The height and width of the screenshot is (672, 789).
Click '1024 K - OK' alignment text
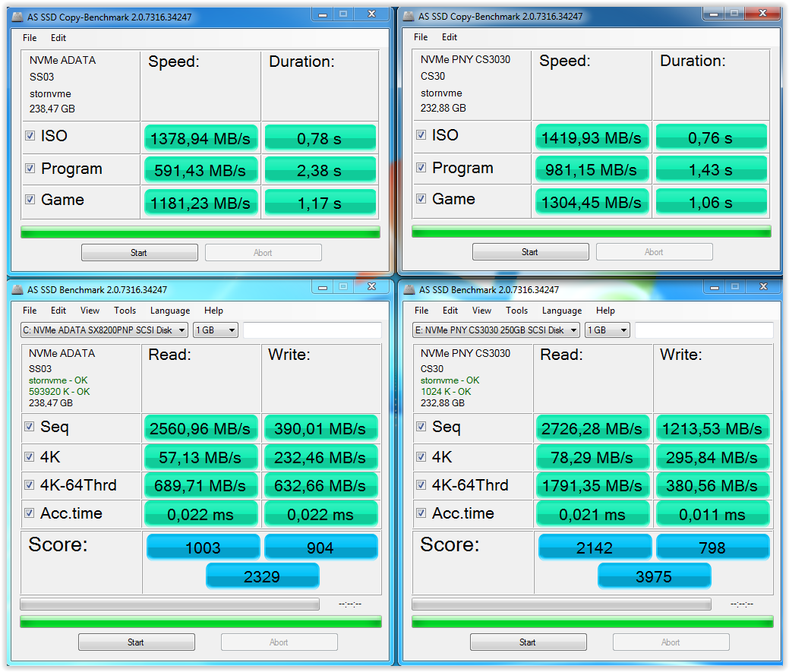[446, 391]
